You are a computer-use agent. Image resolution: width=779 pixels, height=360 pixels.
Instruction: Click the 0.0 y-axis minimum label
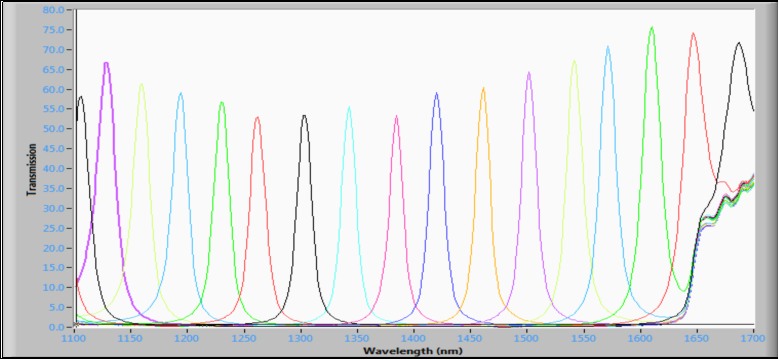57,327
